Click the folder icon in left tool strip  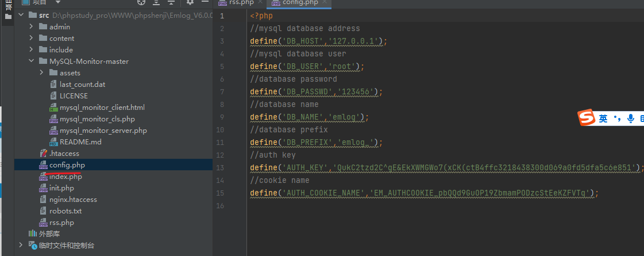click(8, 17)
